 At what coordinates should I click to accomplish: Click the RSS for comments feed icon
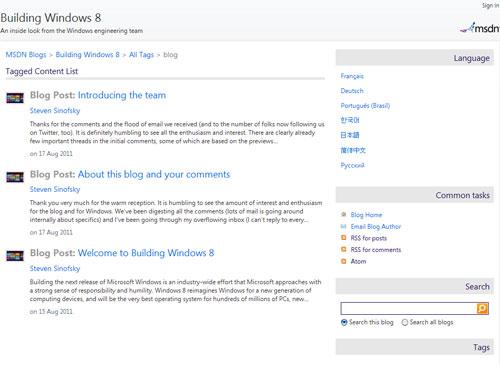343,249
